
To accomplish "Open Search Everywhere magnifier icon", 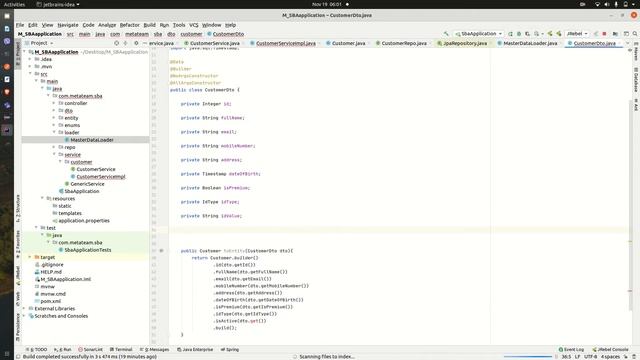I will pos(635,34).
